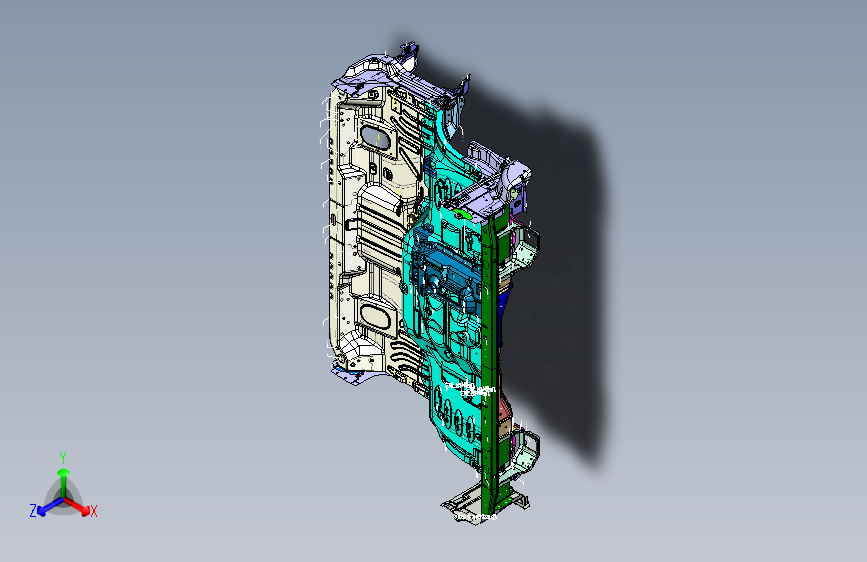This screenshot has height=562, width=867.
Task: Click the red X axis arrow on triad
Action: coord(78,507)
